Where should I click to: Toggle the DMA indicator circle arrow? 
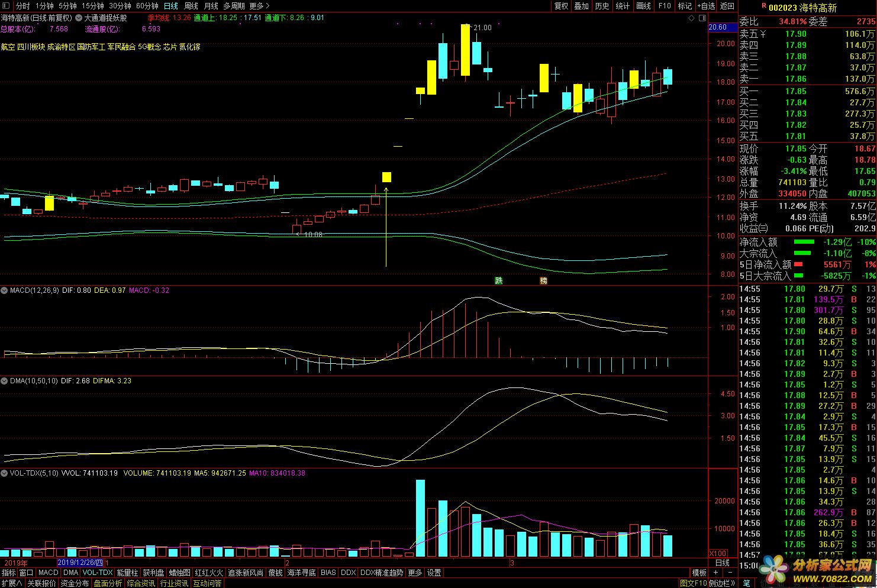tap(5, 381)
